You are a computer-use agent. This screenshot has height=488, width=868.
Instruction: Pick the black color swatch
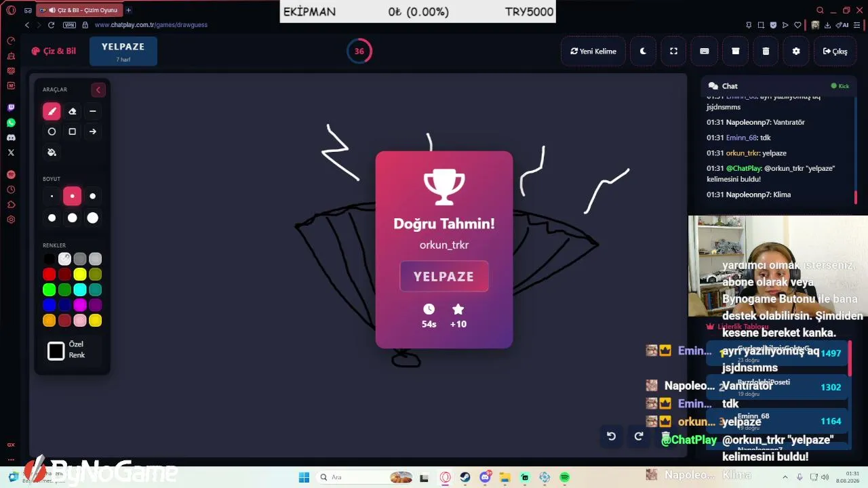(x=50, y=259)
